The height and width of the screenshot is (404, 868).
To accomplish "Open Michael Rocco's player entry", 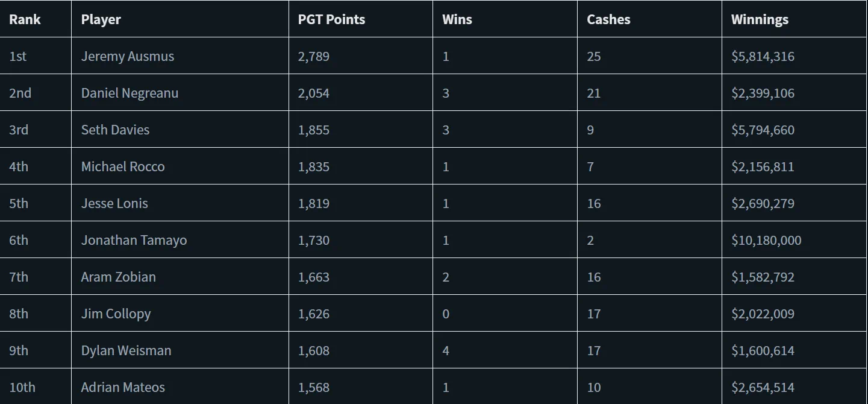I will [x=123, y=166].
